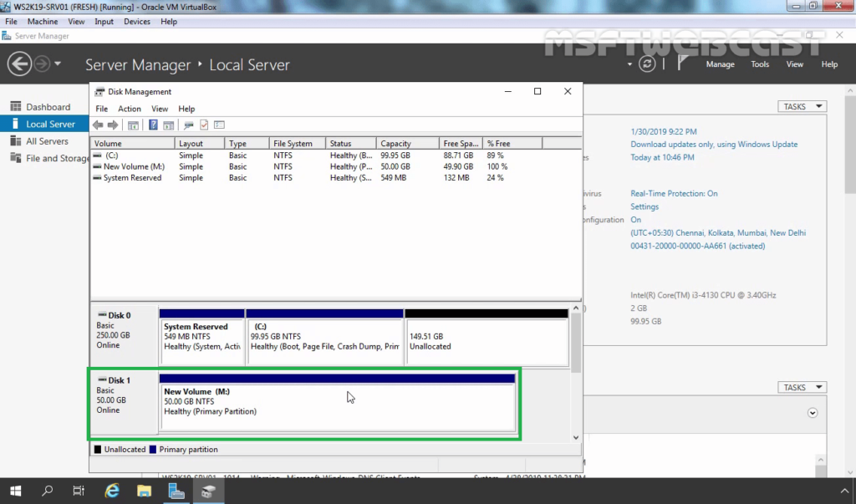Click Disk 0 label panel
Image resolution: width=856 pixels, height=504 pixels.
click(x=125, y=336)
